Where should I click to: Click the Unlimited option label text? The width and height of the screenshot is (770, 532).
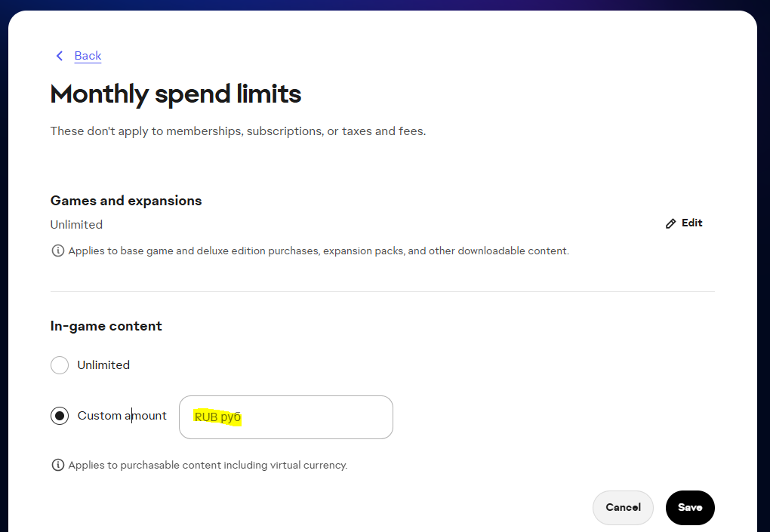click(x=103, y=365)
